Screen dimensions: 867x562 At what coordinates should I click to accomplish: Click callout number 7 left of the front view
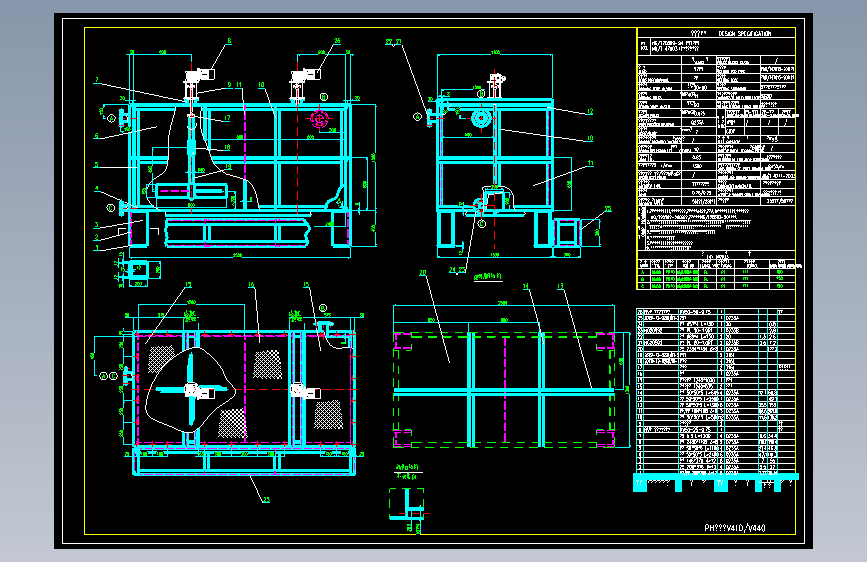point(96,80)
